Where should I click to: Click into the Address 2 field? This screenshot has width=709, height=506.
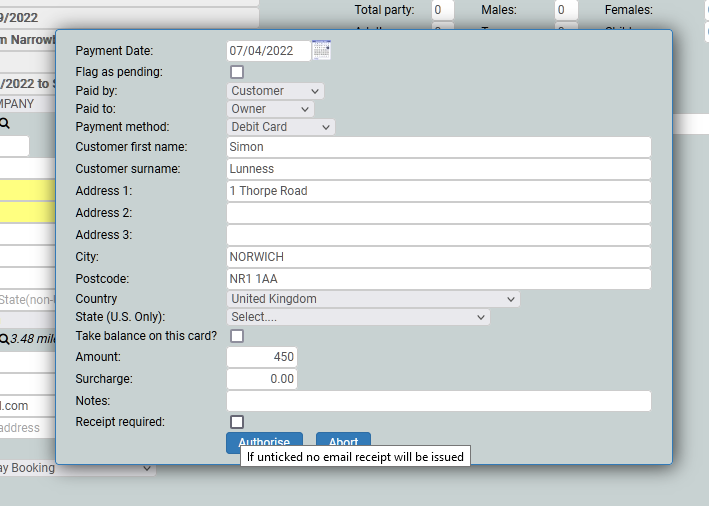point(438,213)
